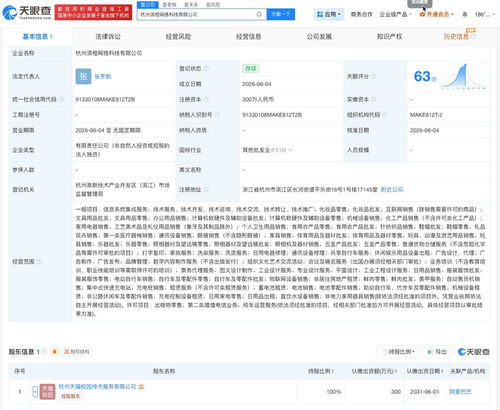Click the legal representative avatar 张
500x410 pixels.
83,76
